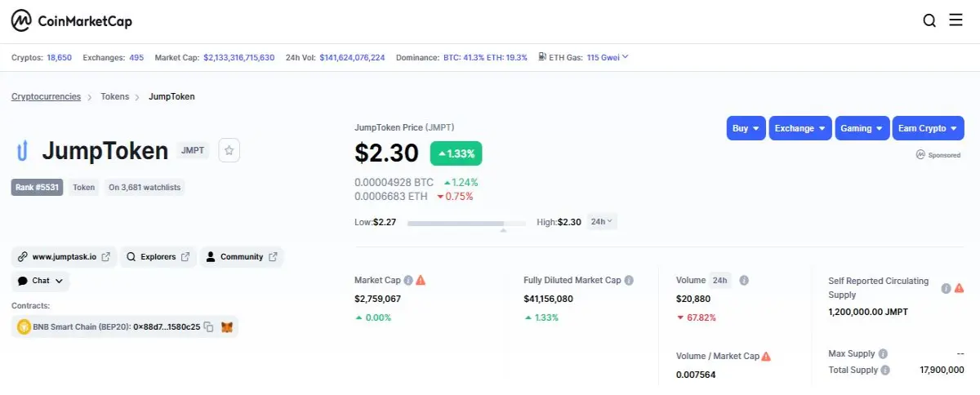Image resolution: width=980 pixels, height=395 pixels.
Task: Click the Market Cap warning triangle
Action: [x=421, y=280]
